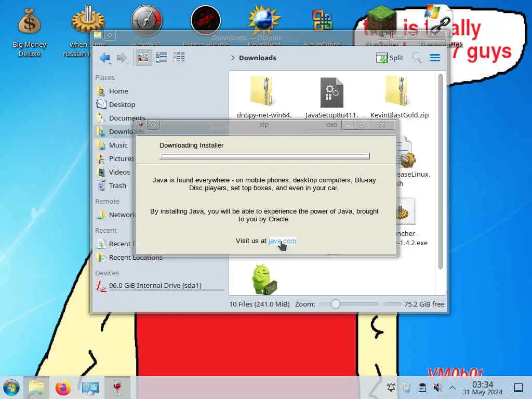532x399 pixels.
Task: Open the Minecraft grass block desktop icon
Action: click(382, 18)
